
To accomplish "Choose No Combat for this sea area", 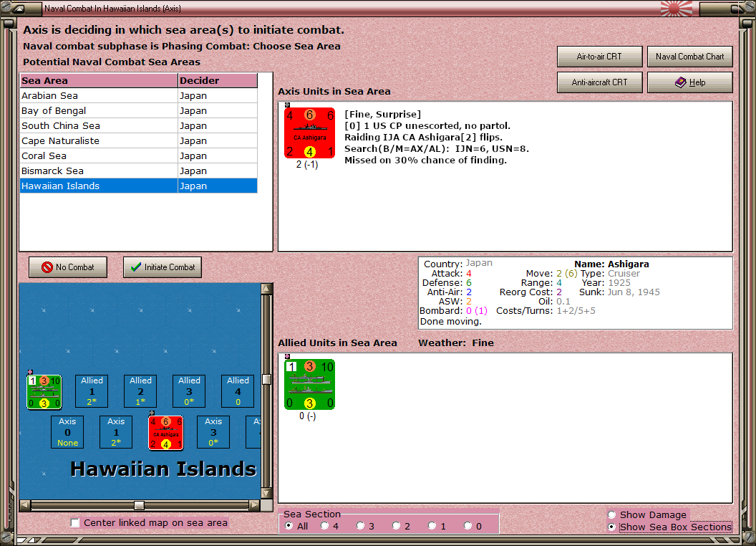I will point(68,267).
